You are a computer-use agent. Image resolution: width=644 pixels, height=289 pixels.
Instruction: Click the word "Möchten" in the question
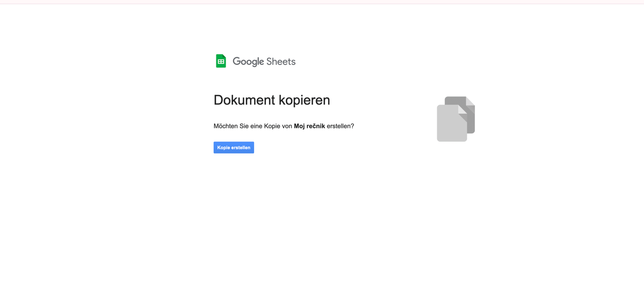[x=225, y=126]
